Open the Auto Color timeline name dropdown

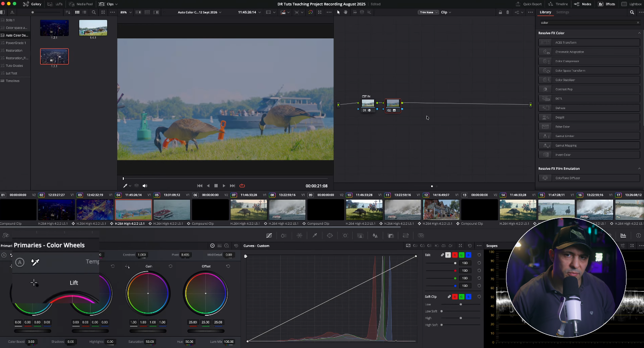200,12
